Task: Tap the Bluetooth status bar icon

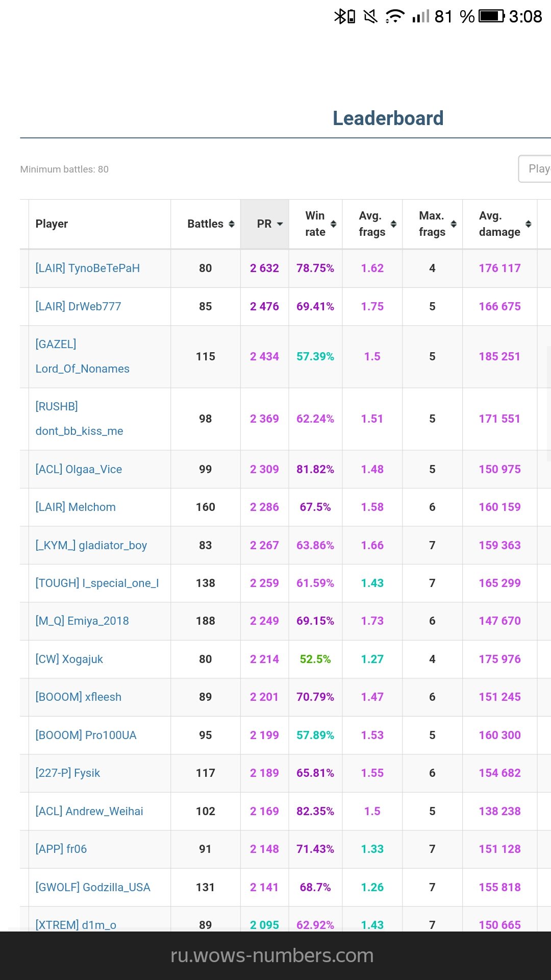Action: (x=344, y=17)
